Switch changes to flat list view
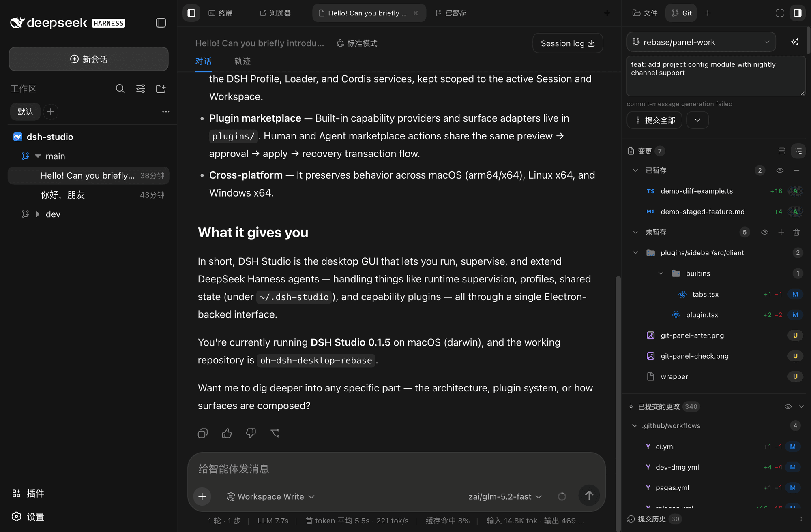 pyautogui.click(x=782, y=151)
